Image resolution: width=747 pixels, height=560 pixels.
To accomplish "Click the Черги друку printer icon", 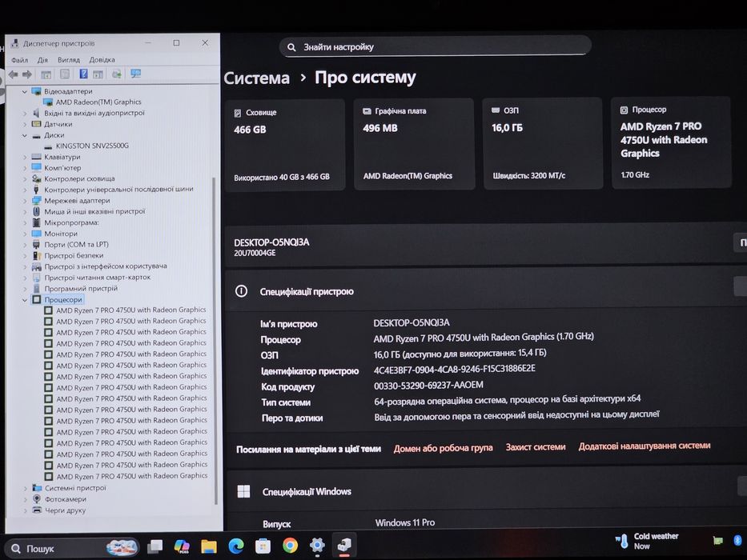I will (x=37, y=510).
